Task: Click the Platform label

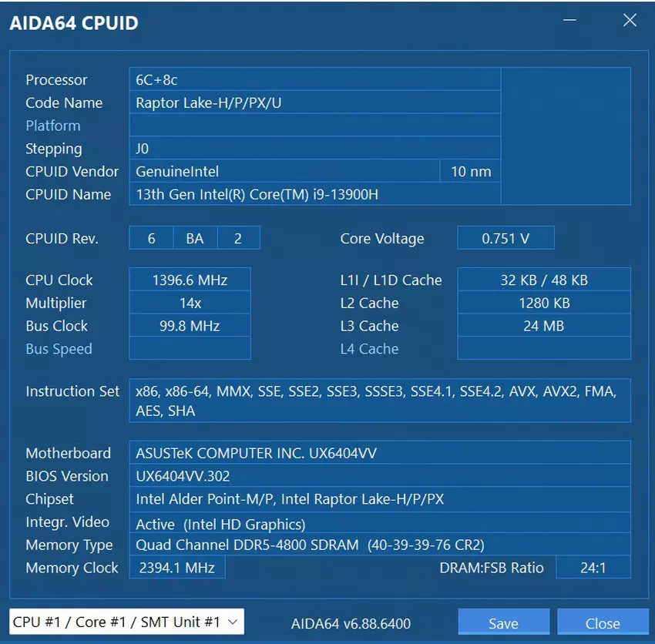Action: pos(52,126)
